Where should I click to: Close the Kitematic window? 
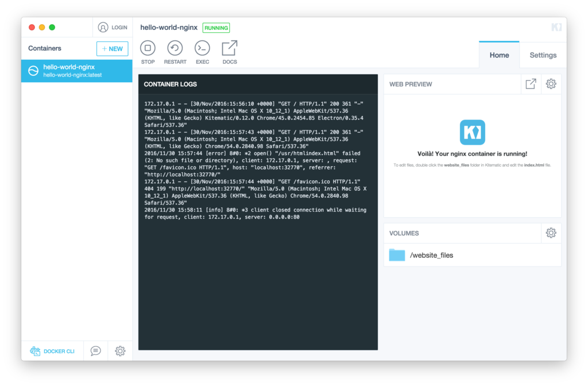point(32,28)
